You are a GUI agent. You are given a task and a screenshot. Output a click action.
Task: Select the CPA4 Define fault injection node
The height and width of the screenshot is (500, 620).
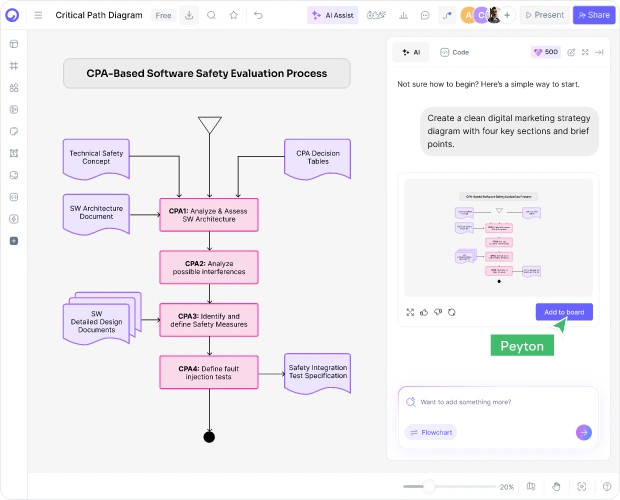click(209, 372)
